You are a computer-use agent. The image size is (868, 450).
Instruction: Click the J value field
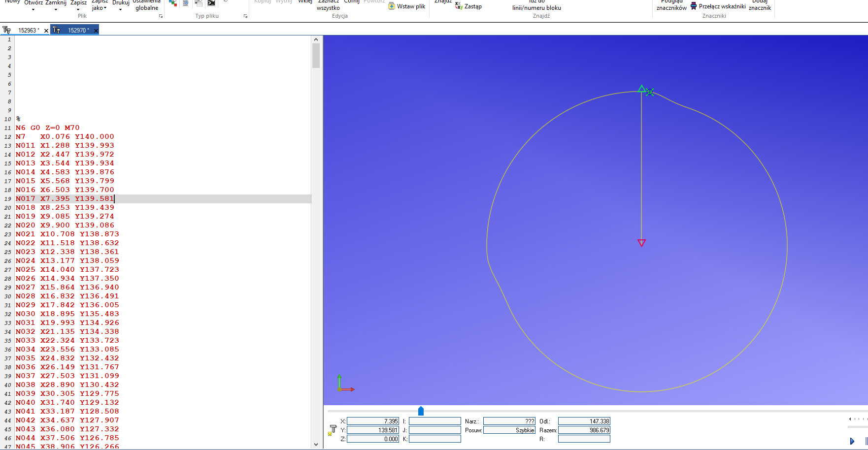tap(435, 430)
